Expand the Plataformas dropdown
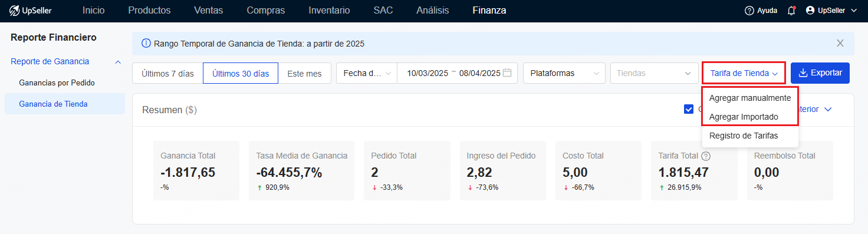 point(564,74)
